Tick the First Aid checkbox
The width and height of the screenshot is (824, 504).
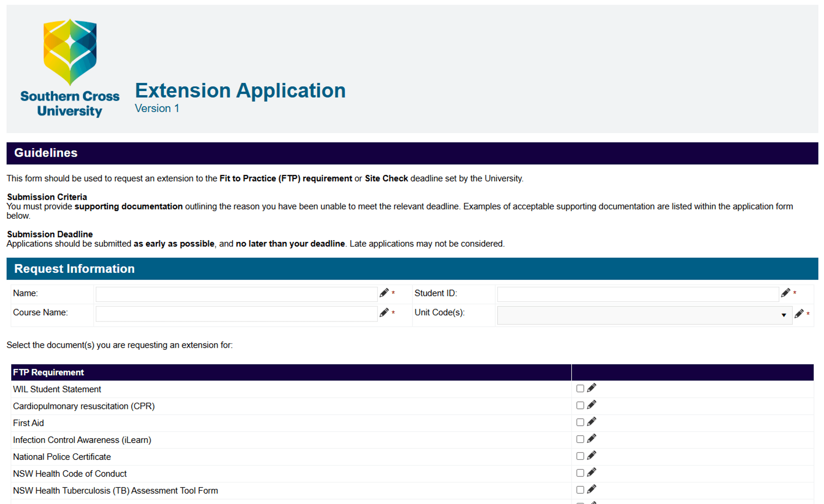(580, 422)
